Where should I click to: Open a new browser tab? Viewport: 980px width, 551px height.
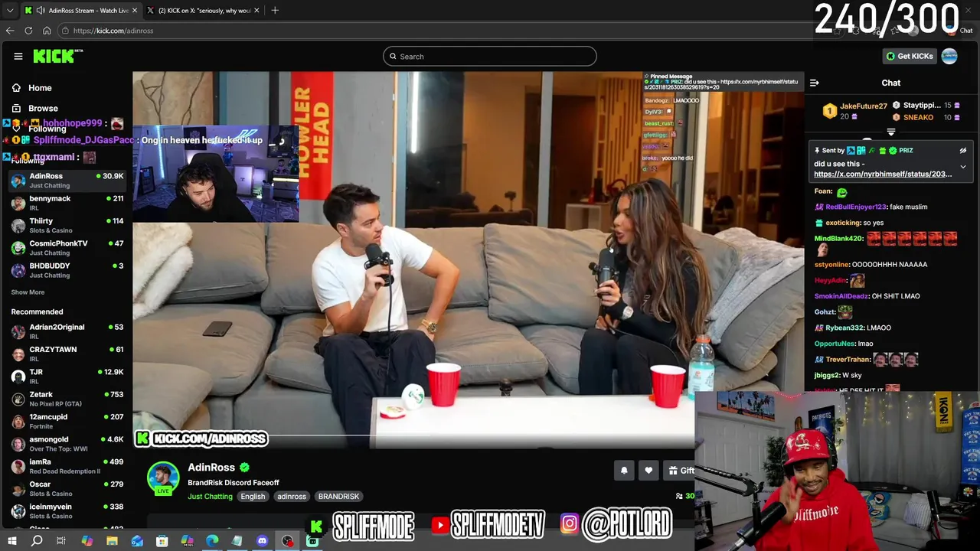[x=275, y=11]
